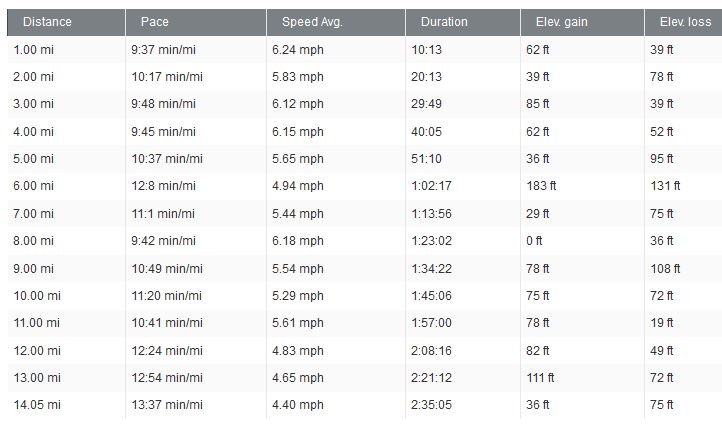Select the 6.24 mph speed cell
The width and height of the screenshot is (722, 432).
[x=297, y=49]
